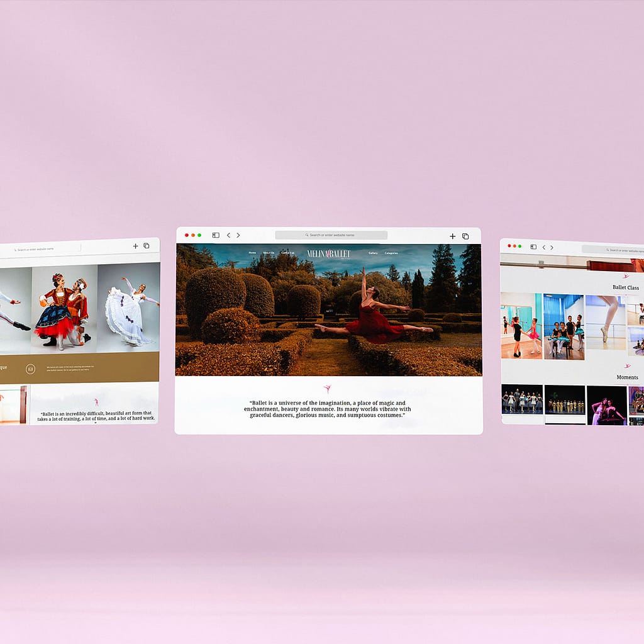644x644 pixels.
Task: Go back in the right browser window
Action: (544, 247)
